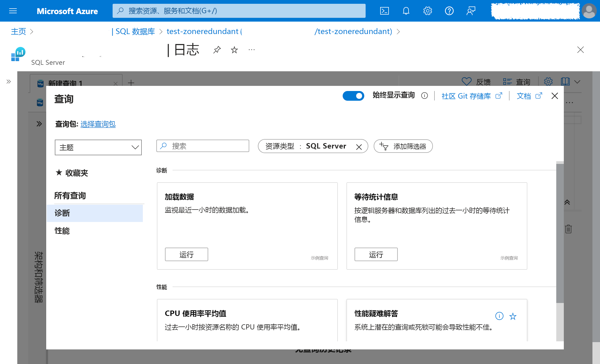600x364 pixels.
Task: Remove the SQL Server resource type filter
Action: 359,147
